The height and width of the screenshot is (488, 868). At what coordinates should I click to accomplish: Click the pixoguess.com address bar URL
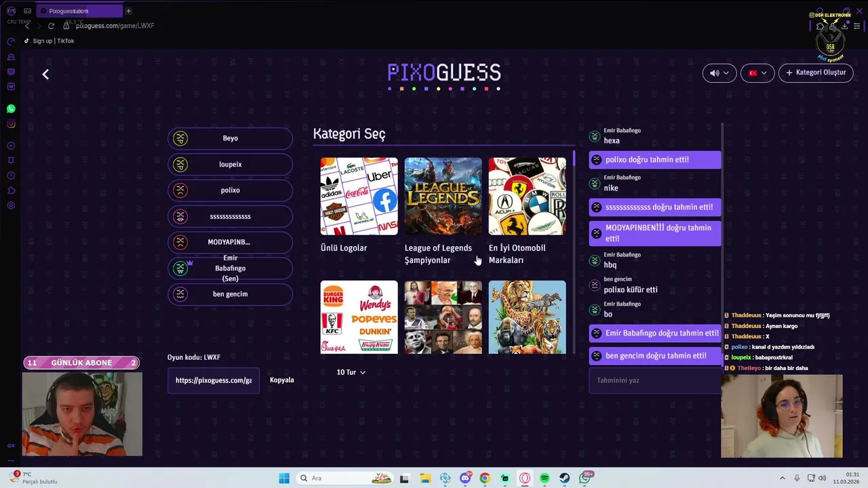point(115,26)
